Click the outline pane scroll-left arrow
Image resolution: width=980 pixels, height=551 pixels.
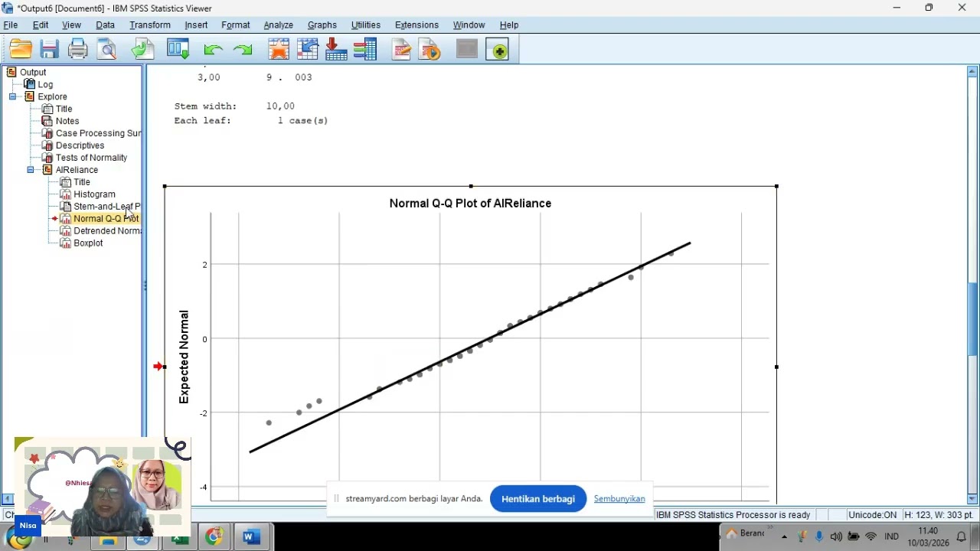coord(8,498)
